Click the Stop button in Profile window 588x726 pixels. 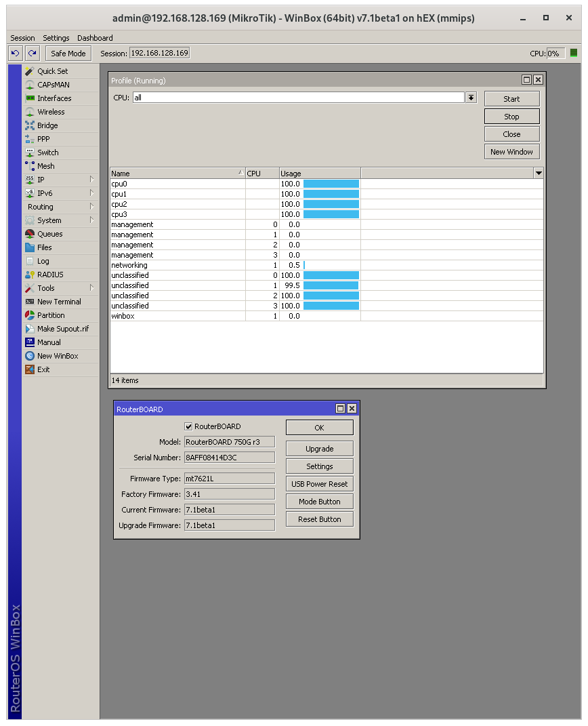(x=511, y=117)
